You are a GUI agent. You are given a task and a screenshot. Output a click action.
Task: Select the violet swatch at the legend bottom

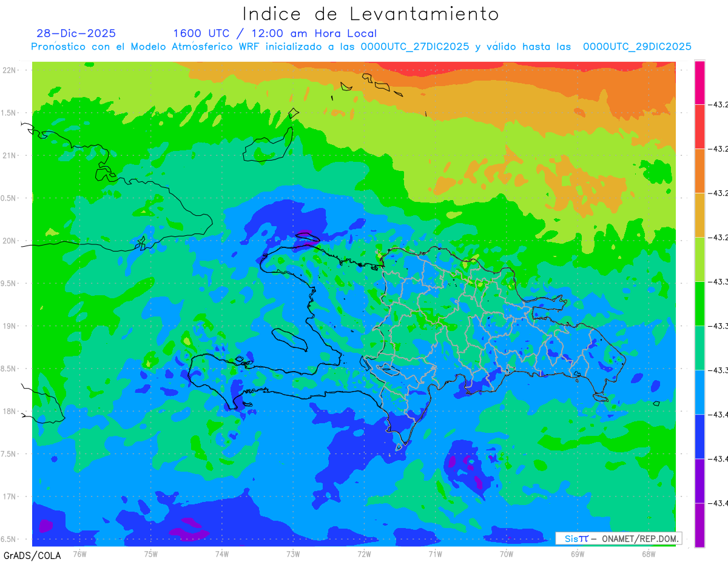699,525
